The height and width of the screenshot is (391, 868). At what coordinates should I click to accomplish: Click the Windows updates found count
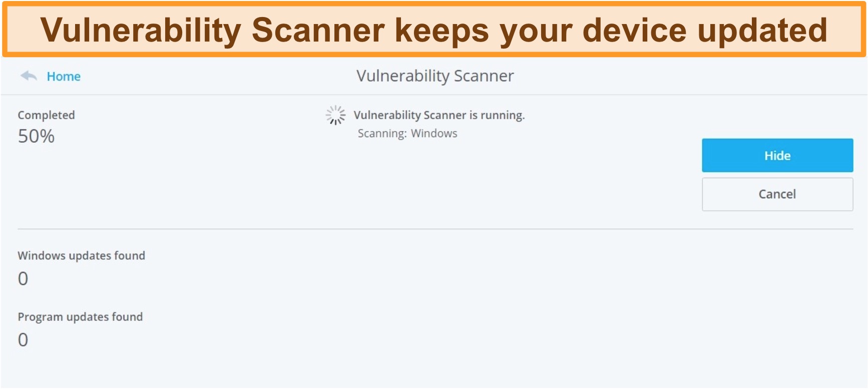(x=23, y=278)
